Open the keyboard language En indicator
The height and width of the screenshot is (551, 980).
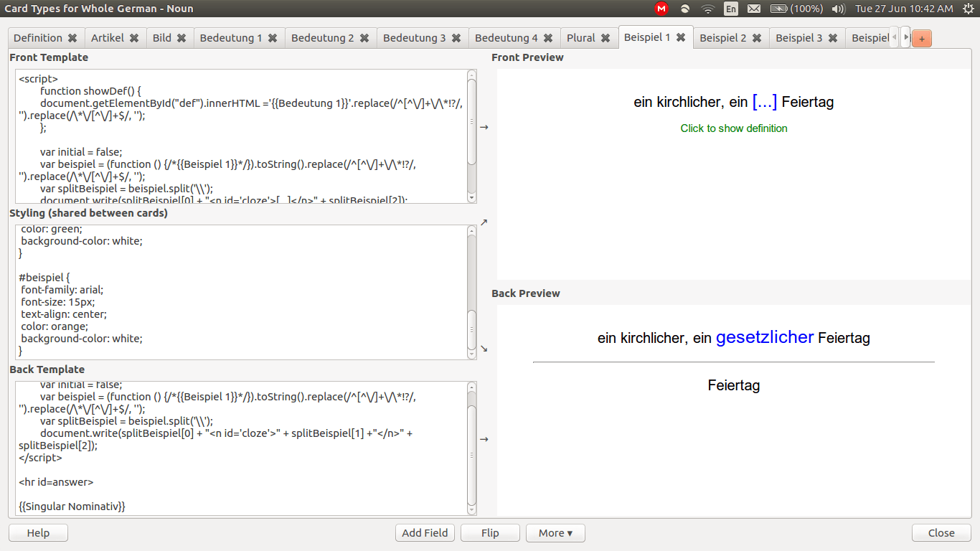[x=730, y=9]
